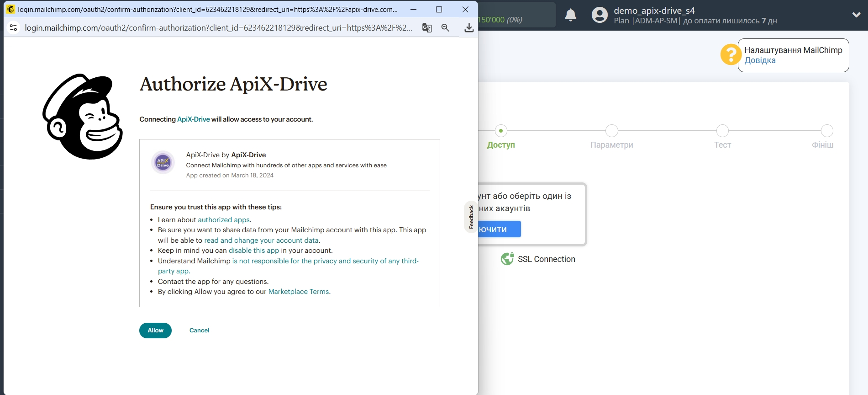This screenshot has width=868, height=395.
Task: Expand the account dropdown chevron
Action: (856, 15)
